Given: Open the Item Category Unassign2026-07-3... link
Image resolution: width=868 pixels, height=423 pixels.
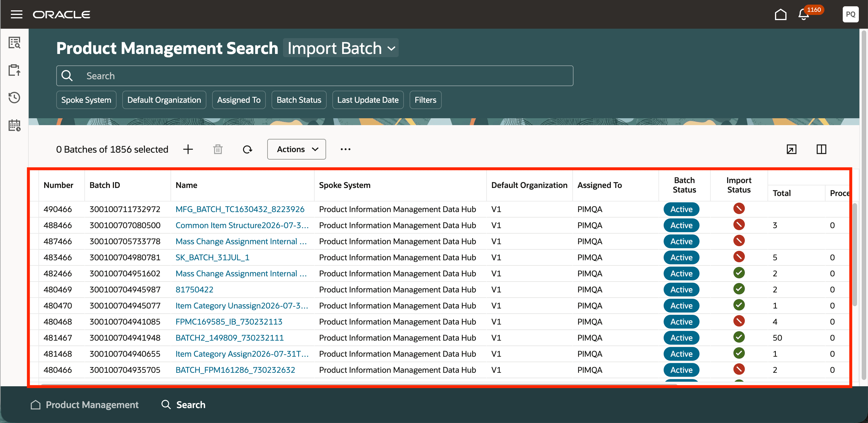Looking at the screenshot, I should [242, 306].
